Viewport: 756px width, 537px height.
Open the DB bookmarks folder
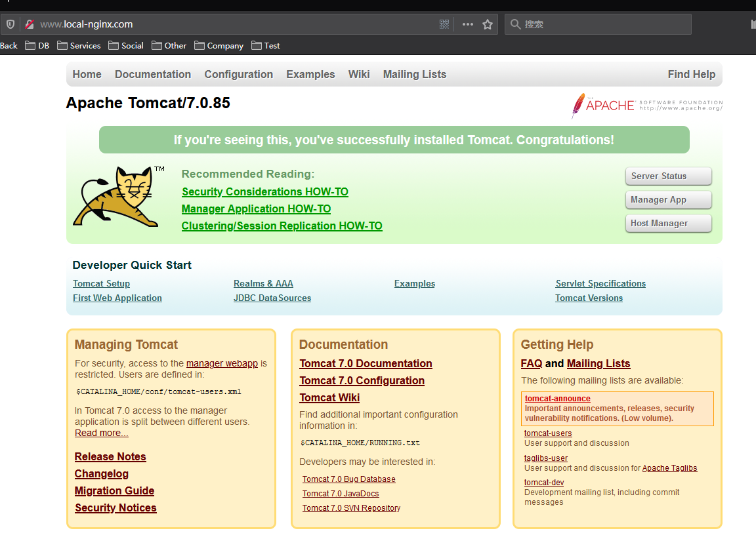click(37, 46)
